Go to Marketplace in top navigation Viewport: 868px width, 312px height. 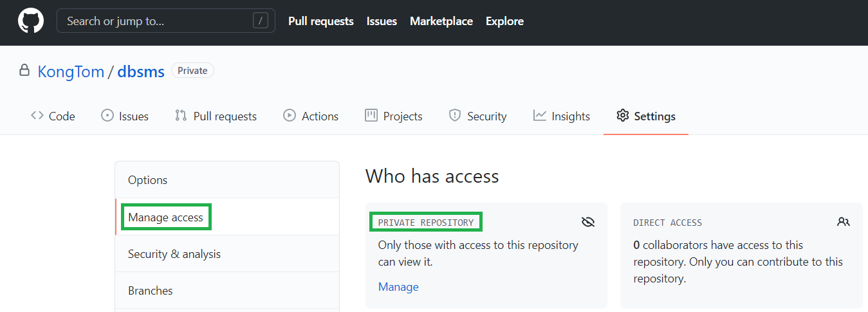(441, 21)
